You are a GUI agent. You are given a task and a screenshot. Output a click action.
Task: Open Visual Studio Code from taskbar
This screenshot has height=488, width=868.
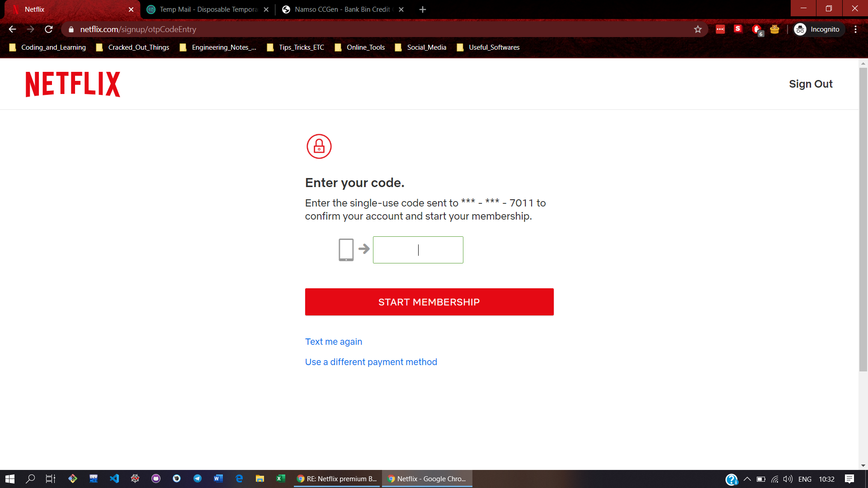pyautogui.click(x=114, y=479)
